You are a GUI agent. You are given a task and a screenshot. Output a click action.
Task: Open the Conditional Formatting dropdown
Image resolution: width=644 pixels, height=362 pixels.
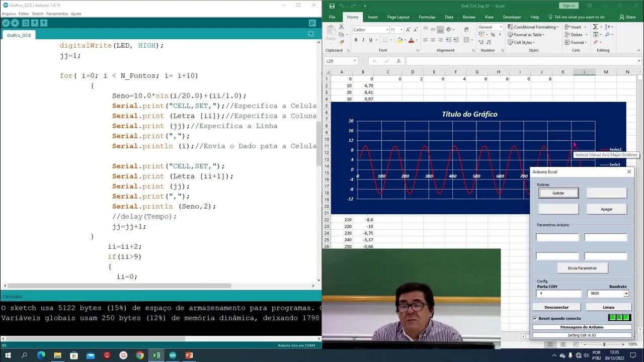point(533,27)
